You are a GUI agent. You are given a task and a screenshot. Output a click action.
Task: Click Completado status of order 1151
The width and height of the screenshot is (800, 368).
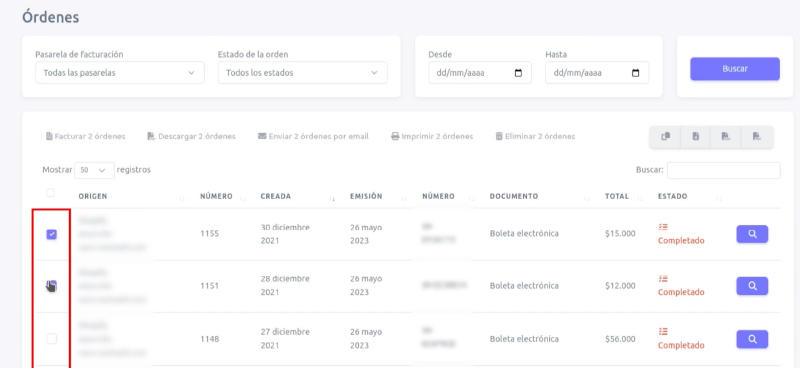(681, 292)
